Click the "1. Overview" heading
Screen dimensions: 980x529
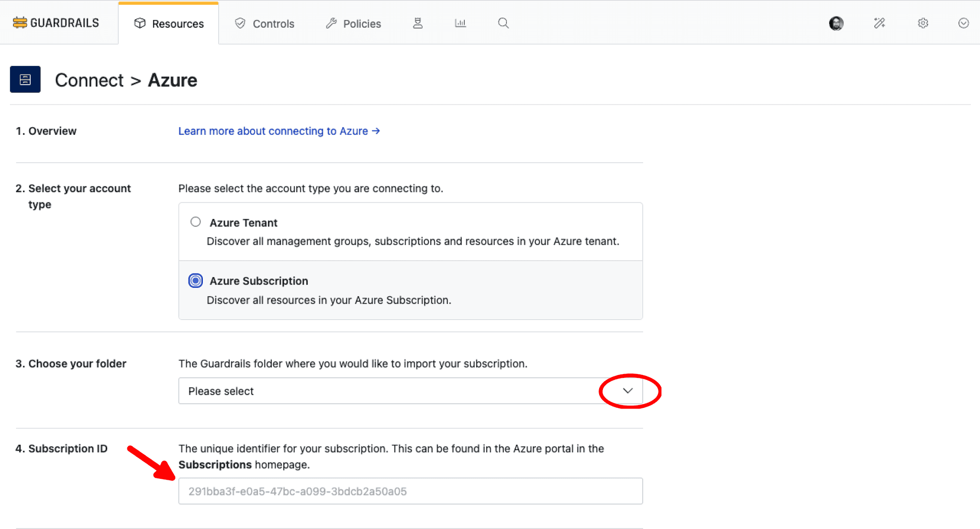click(46, 131)
